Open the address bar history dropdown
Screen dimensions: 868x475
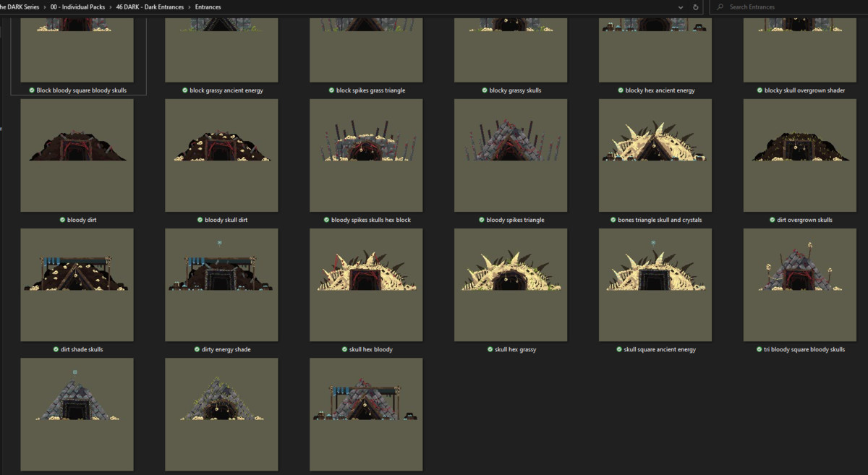(x=681, y=7)
